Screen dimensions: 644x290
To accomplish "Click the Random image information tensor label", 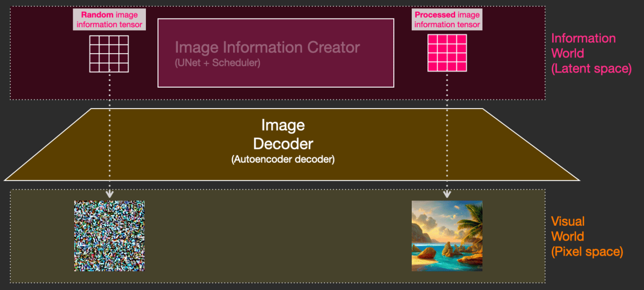I will click(109, 19).
